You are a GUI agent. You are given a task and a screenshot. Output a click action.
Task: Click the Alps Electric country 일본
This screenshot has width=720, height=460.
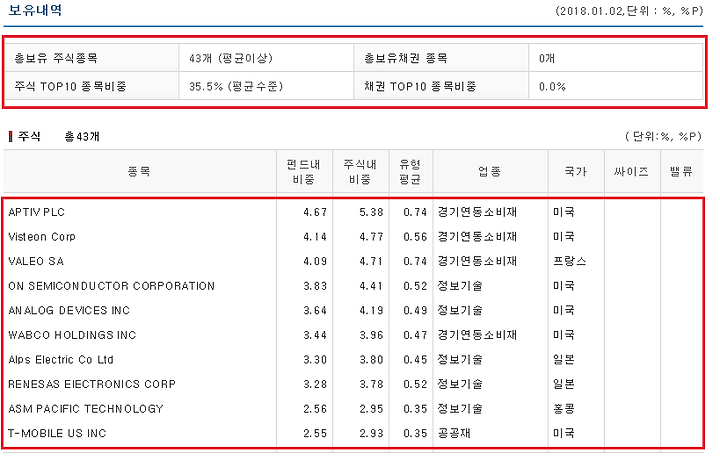click(564, 359)
